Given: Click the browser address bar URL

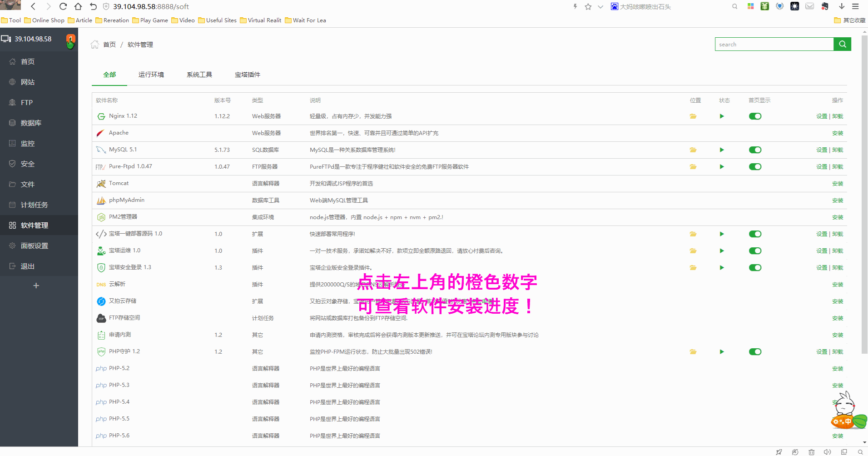Looking at the screenshot, I should point(151,6).
